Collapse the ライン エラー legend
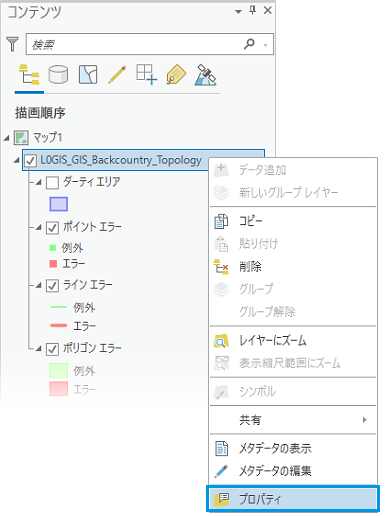The image size is (386, 516). point(39,285)
